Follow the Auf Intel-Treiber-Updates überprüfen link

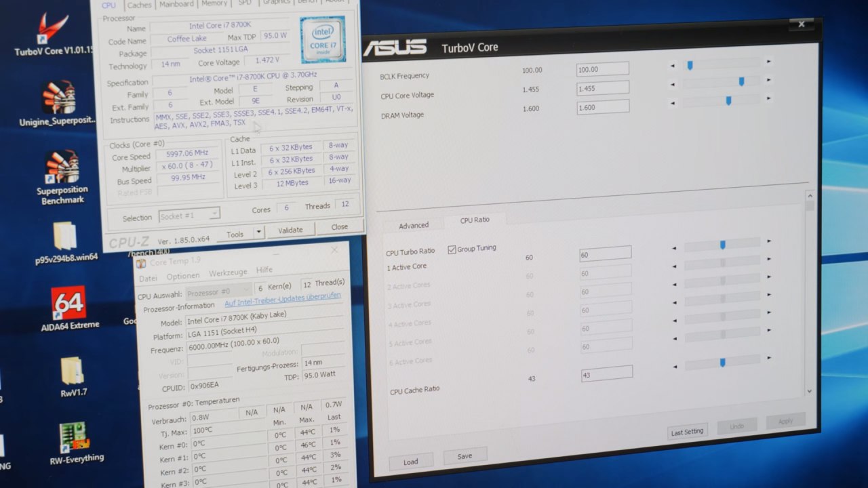tap(283, 299)
